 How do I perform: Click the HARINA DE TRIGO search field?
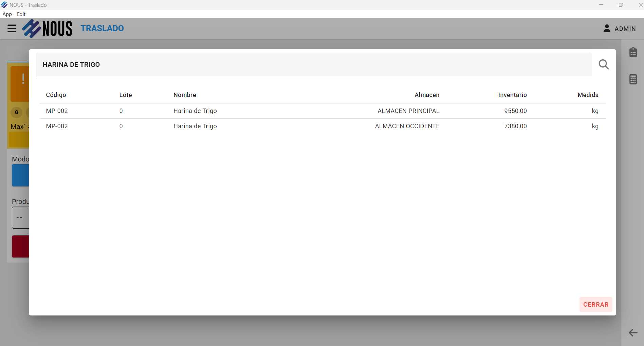314,64
